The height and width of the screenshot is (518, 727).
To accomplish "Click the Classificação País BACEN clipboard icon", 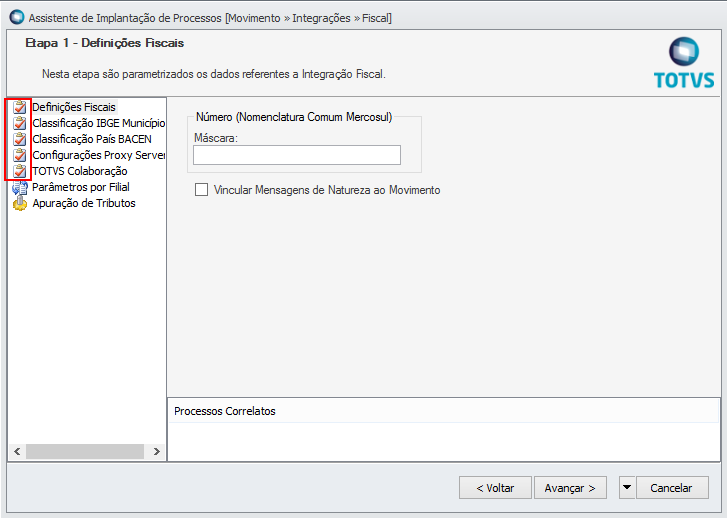I will (x=19, y=139).
